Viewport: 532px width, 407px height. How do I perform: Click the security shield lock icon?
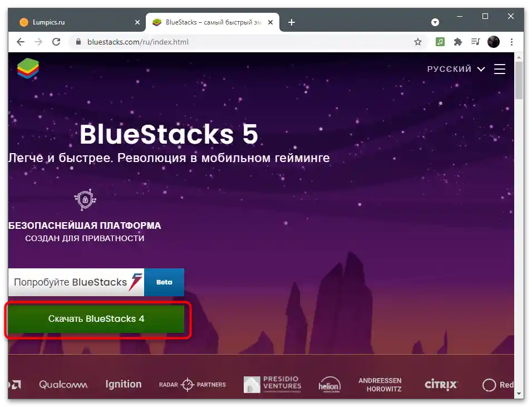point(85,199)
